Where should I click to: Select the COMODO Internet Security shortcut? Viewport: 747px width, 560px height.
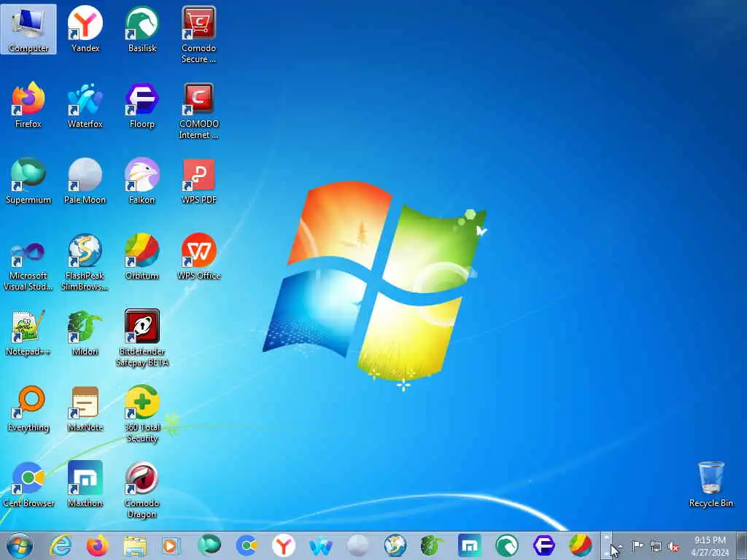coord(198,111)
